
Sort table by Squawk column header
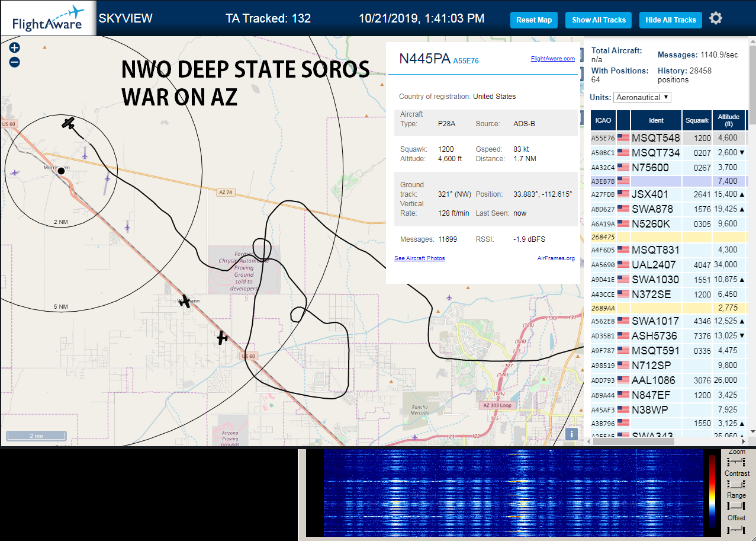tap(697, 120)
